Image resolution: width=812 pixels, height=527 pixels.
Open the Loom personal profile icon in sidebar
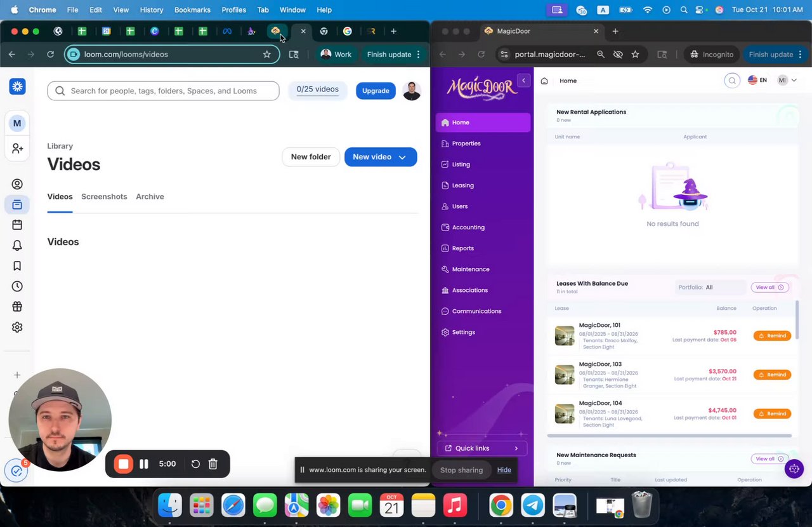pyautogui.click(x=17, y=184)
